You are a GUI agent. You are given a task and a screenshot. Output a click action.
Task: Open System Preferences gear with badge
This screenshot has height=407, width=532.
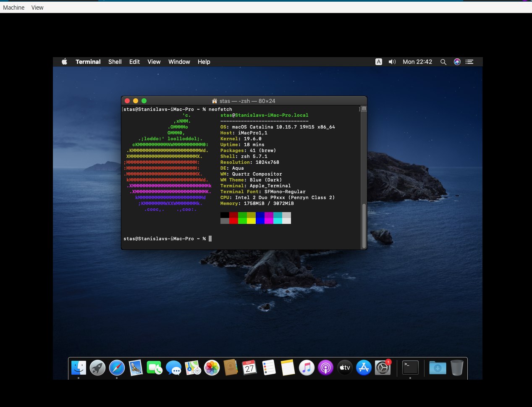click(383, 368)
